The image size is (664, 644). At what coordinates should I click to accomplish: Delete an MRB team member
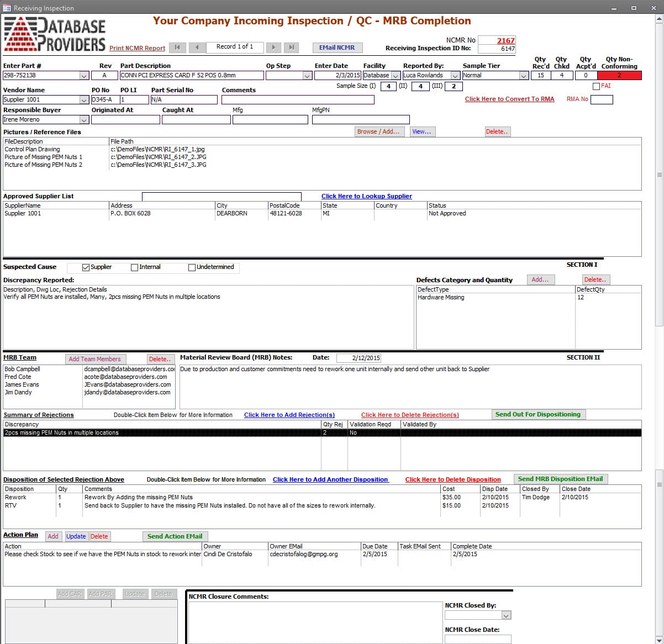[160, 359]
